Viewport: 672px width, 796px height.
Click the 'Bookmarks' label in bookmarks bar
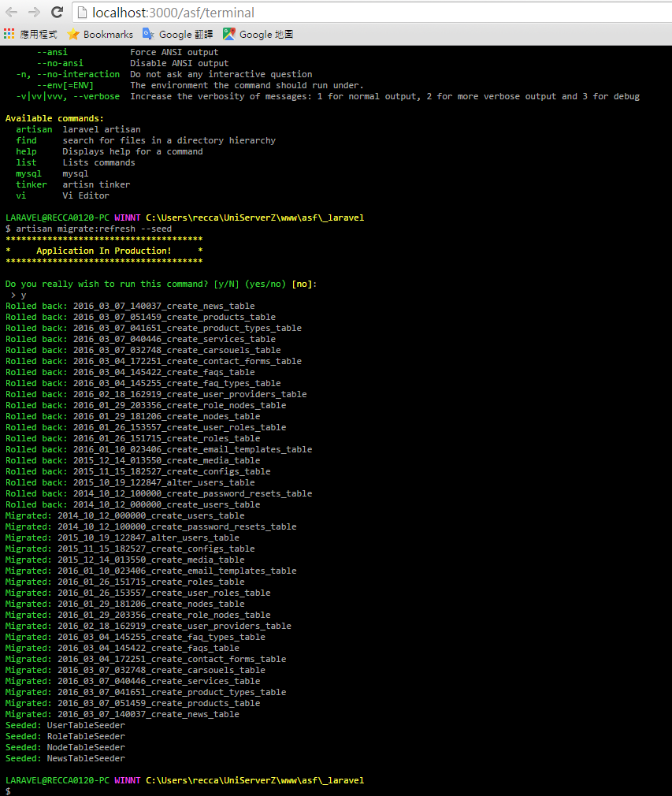click(x=108, y=34)
